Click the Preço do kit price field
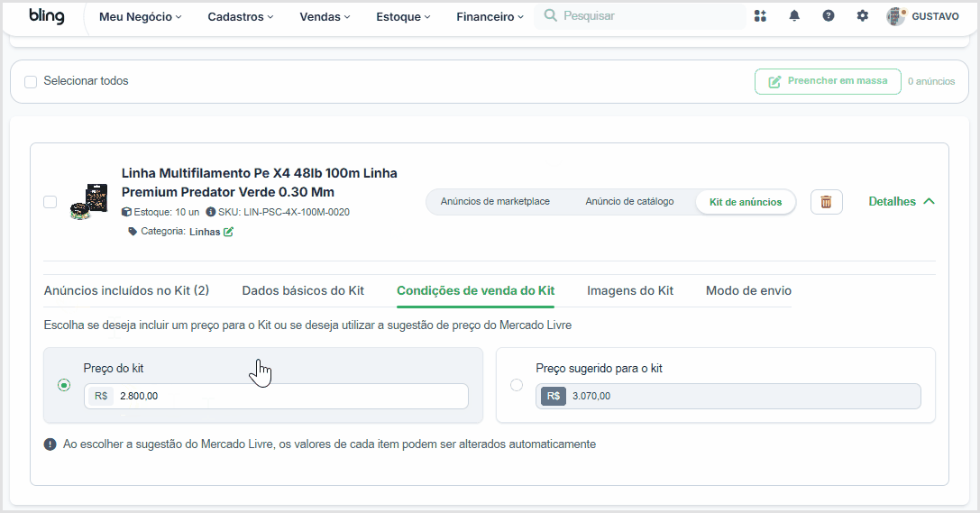The height and width of the screenshot is (513, 980). point(276,396)
